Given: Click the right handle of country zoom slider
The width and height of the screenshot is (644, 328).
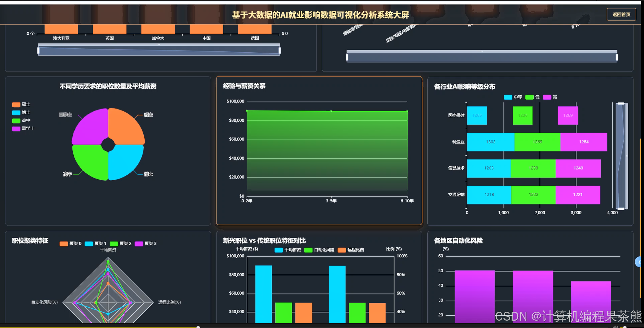Looking at the screenshot, I should click(280, 51).
